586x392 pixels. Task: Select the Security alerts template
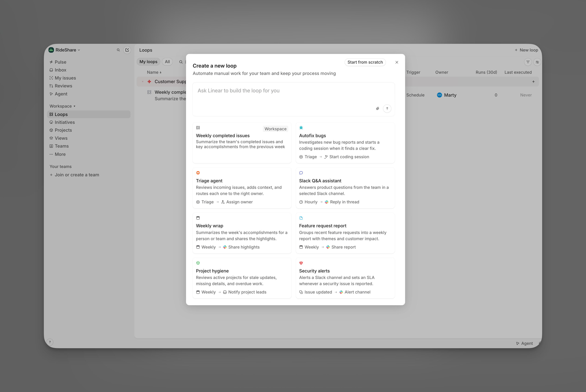coord(345,278)
